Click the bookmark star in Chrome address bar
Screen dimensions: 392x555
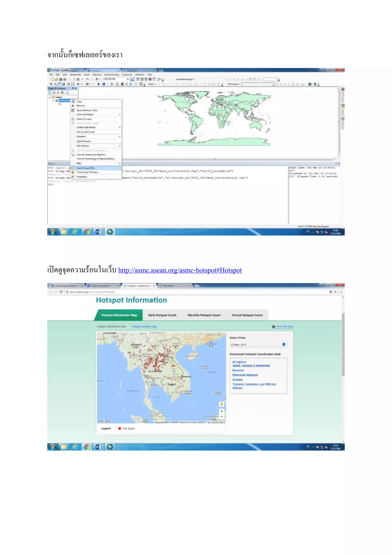click(335, 292)
